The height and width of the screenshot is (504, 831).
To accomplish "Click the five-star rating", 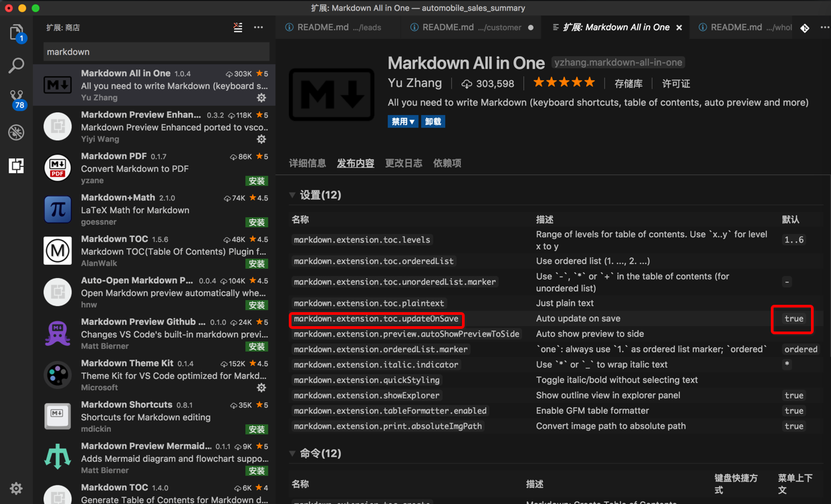I will coord(564,83).
